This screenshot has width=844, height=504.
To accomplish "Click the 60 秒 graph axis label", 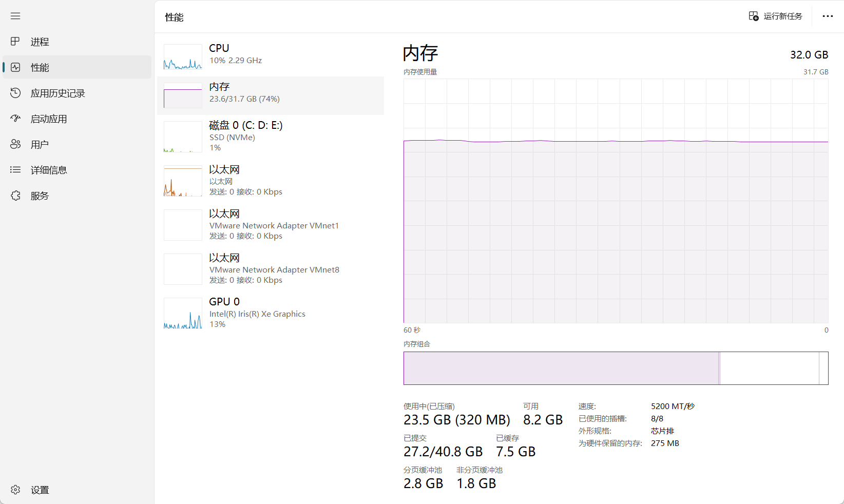I will (412, 330).
